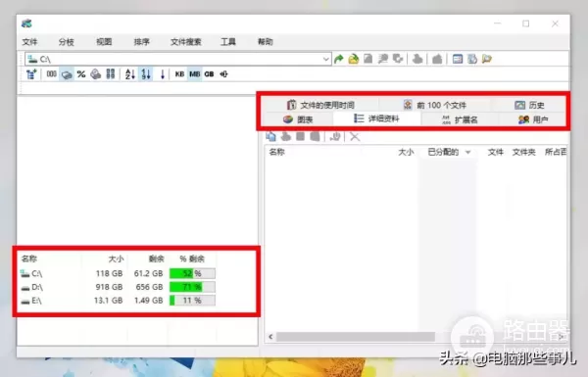Viewport: 588px width, 377px height.
Task: Click the 名称 header in details list
Action: point(276,152)
